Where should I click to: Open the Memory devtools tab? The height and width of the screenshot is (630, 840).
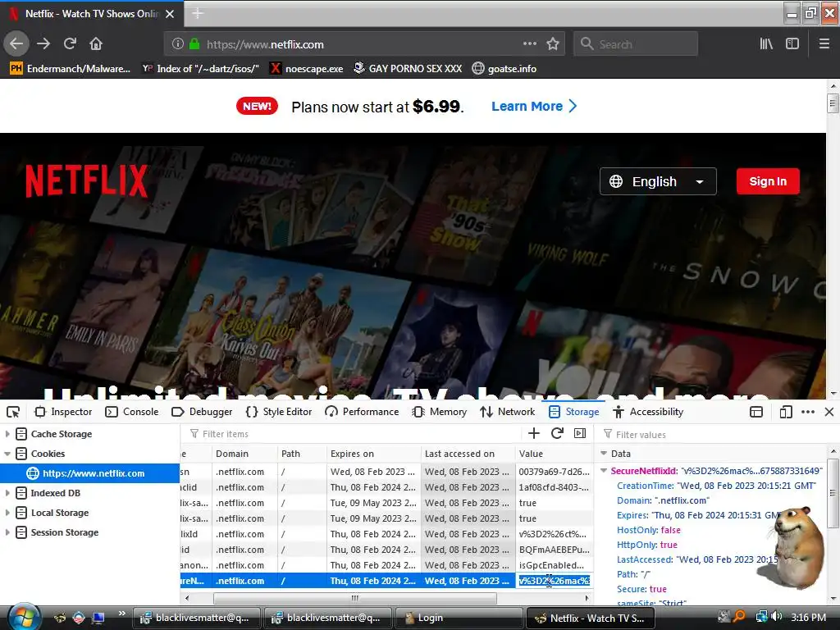[440, 412]
